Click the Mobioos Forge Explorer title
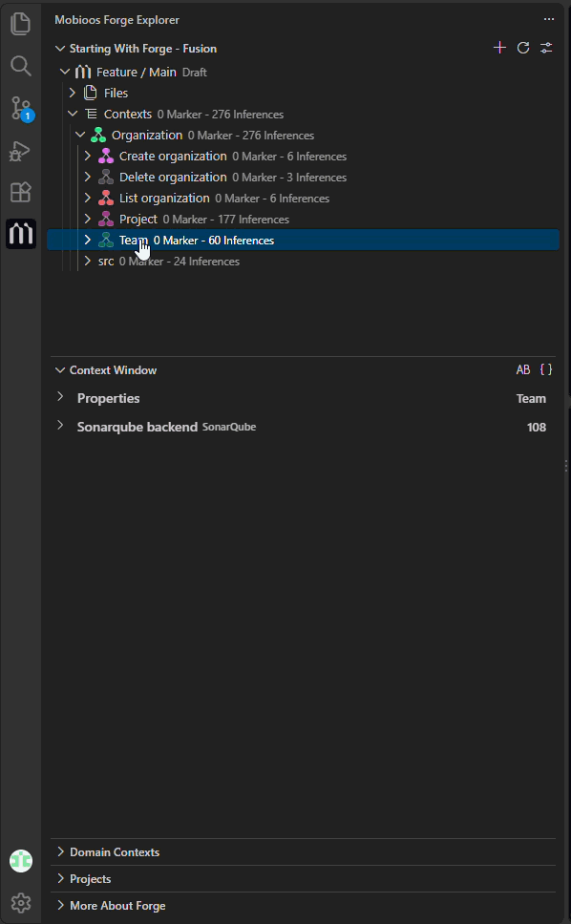Screen dimensions: 571x924 [116, 19]
